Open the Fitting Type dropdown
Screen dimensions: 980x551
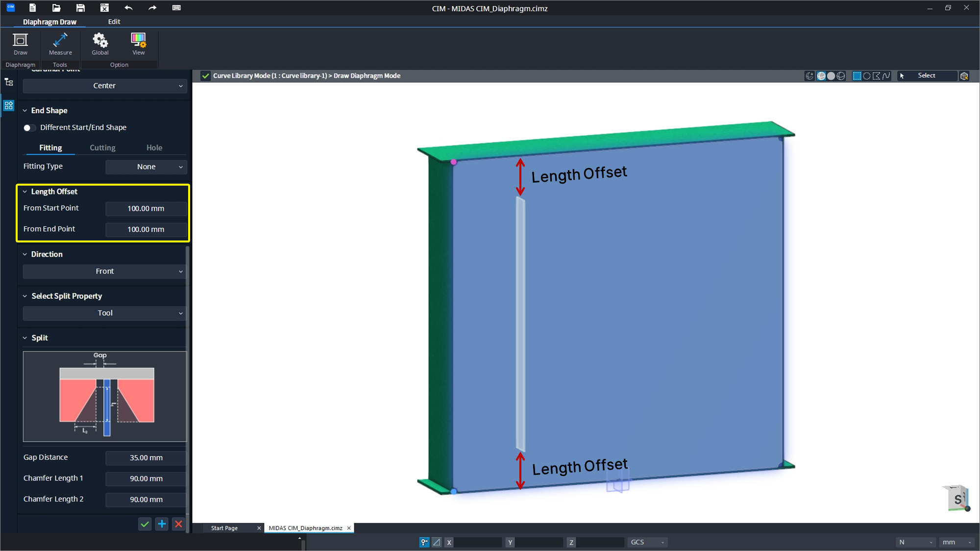(x=146, y=167)
